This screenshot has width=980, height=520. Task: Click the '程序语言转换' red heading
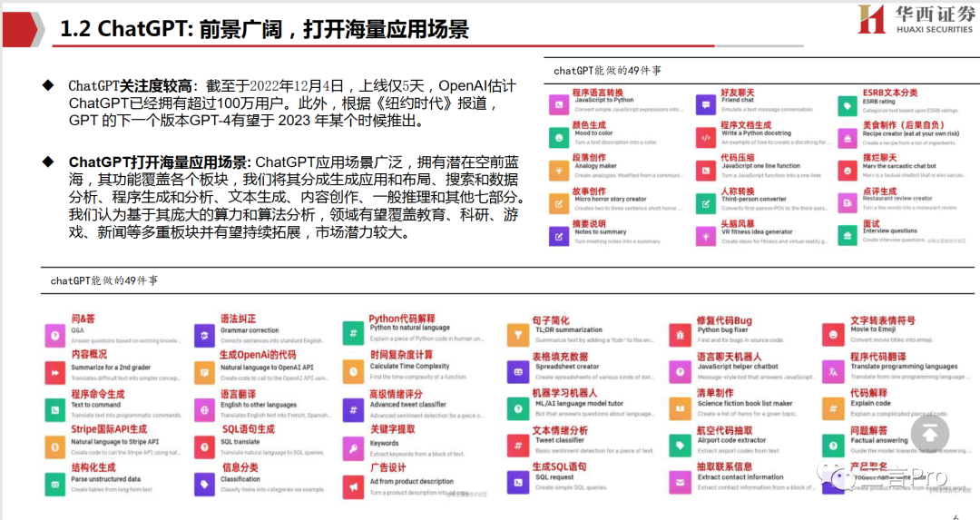(597, 92)
